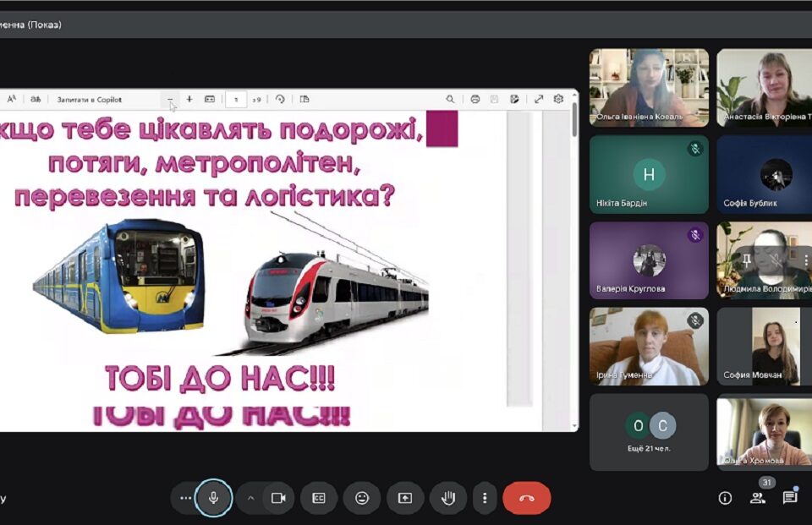Viewport: 812px width, 525px height.
Task: Open the participants list panel
Action: coord(757,498)
